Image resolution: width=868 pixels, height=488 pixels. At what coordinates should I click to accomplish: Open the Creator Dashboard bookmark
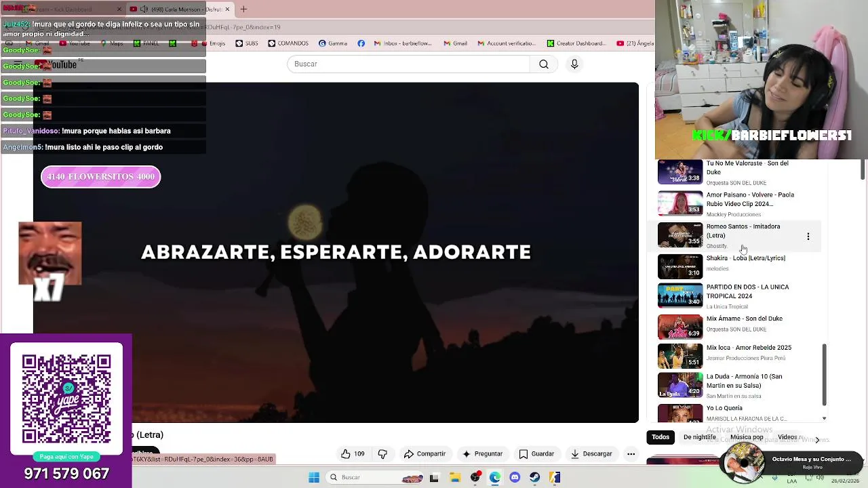point(576,43)
